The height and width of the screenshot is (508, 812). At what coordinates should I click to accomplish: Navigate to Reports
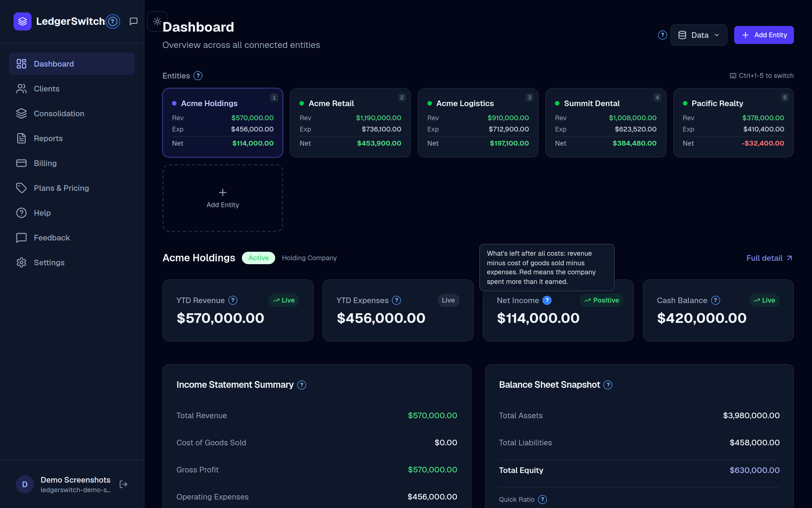click(72, 138)
